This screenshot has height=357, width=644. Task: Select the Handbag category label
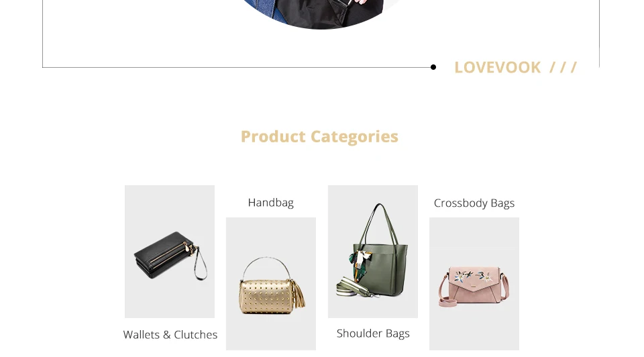[270, 203]
